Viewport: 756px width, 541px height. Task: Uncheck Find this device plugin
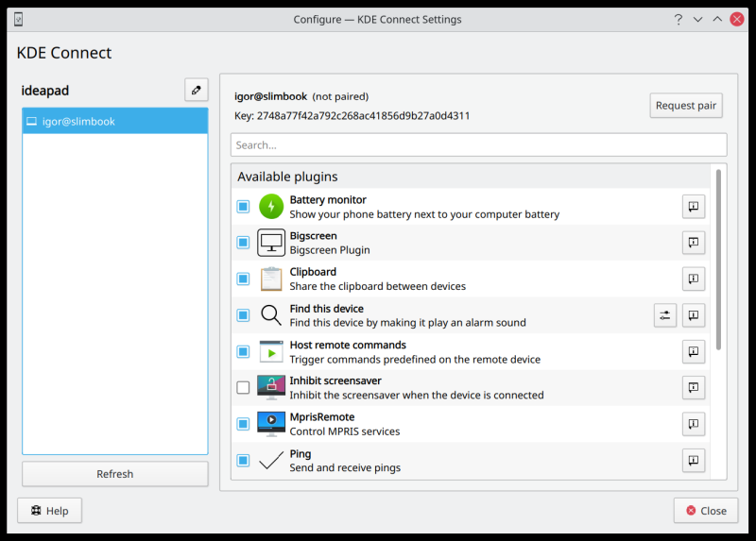point(243,315)
